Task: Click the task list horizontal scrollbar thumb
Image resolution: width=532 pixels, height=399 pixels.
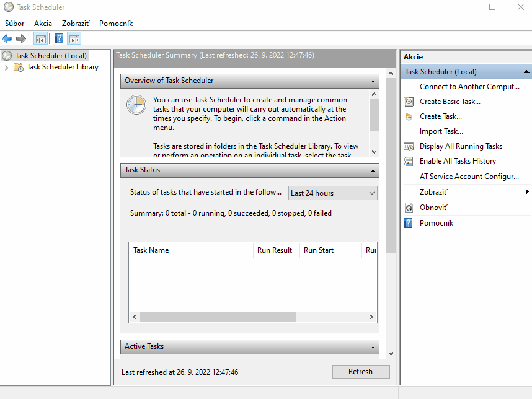Action: tap(218, 317)
